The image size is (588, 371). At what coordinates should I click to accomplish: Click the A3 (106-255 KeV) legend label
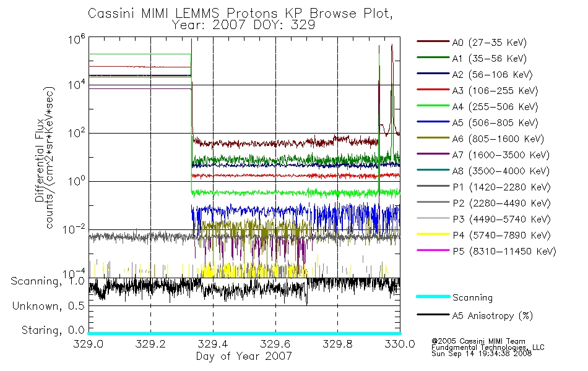pyautogui.click(x=495, y=91)
